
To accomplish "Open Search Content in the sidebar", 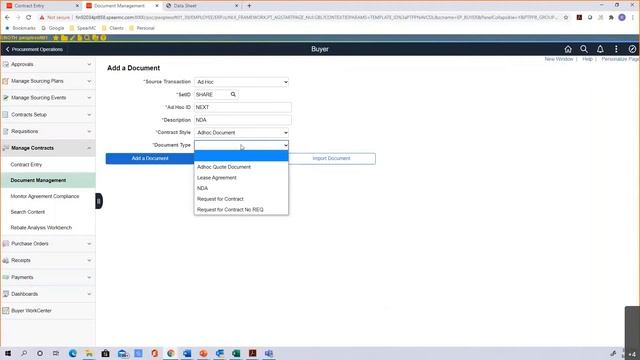I will point(48,212).
